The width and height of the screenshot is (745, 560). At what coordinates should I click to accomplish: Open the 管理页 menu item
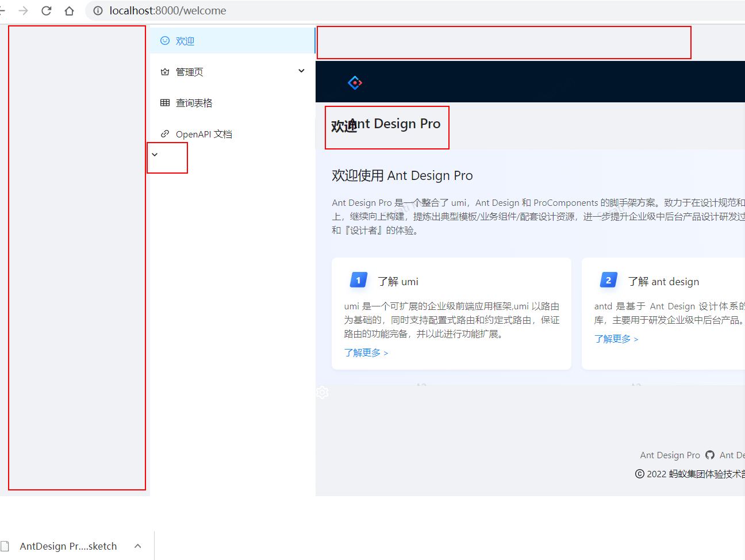(x=232, y=72)
